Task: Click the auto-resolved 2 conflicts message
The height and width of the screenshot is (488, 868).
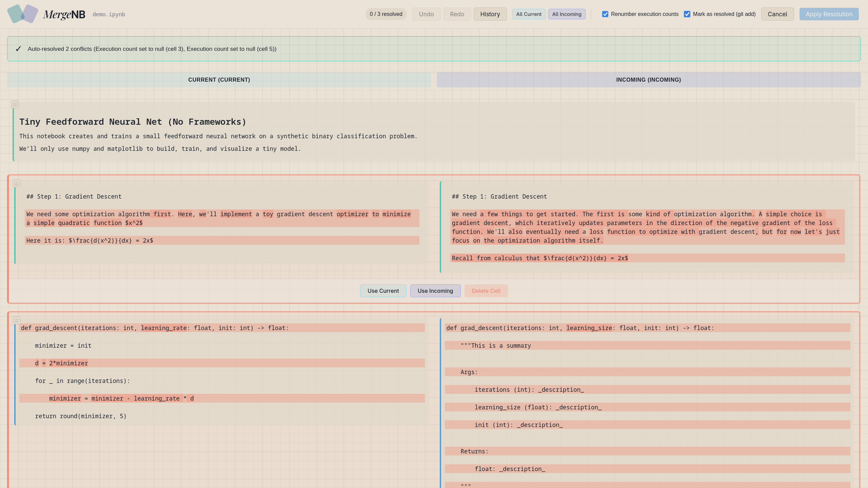Action: (x=152, y=49)
